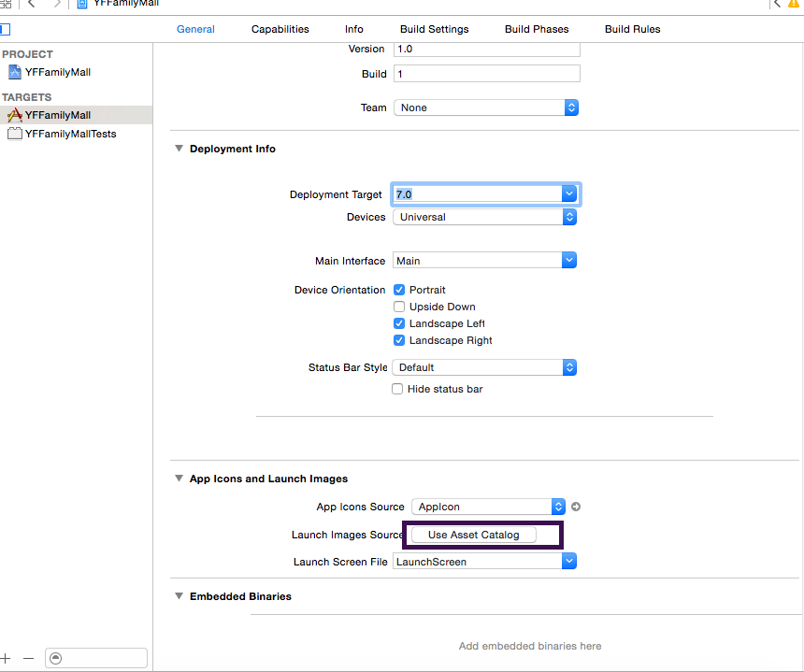The image size is (804, 672).
Task: Click the YFFamilyMallTests bundle icon
Action: (x=15, y=134)
